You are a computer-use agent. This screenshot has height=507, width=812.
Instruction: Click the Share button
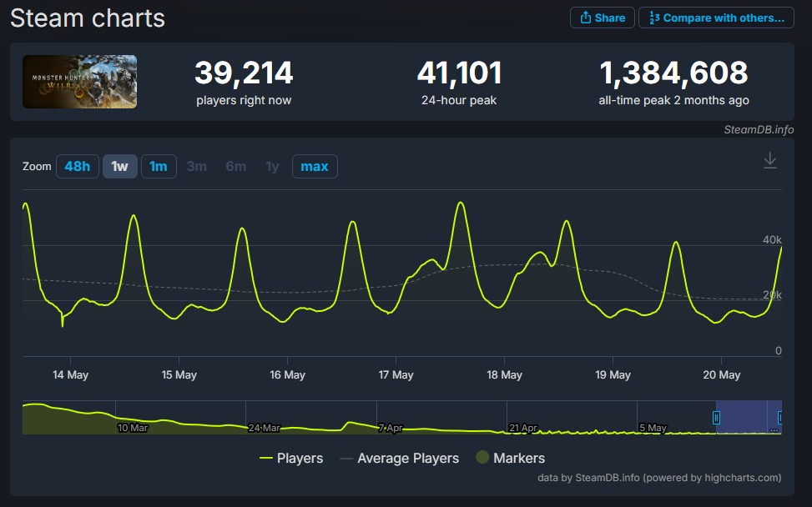click(x=602, y=18)
